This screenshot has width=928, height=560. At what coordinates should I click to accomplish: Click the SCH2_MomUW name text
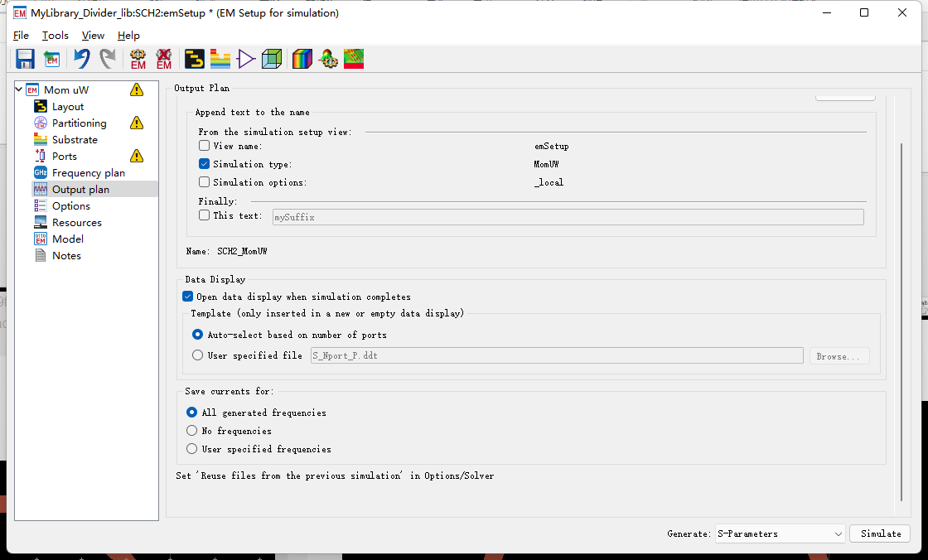(x=242, y=251)
